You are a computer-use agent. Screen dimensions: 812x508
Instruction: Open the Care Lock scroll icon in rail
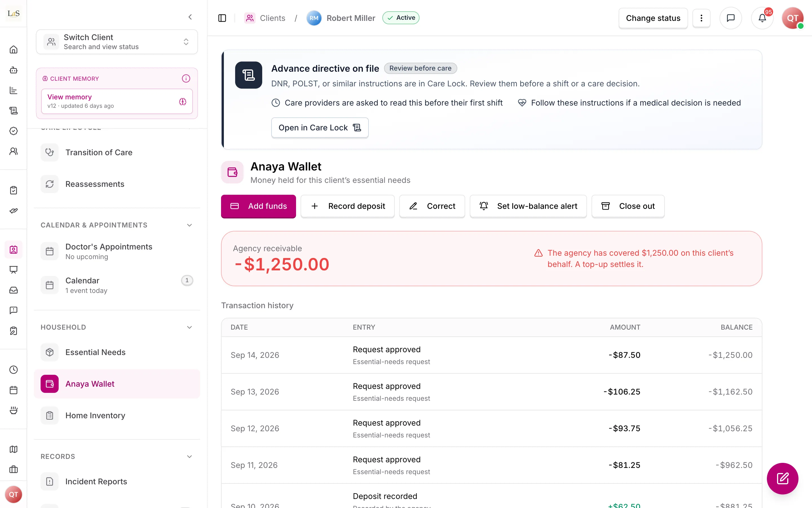(14, 111)
